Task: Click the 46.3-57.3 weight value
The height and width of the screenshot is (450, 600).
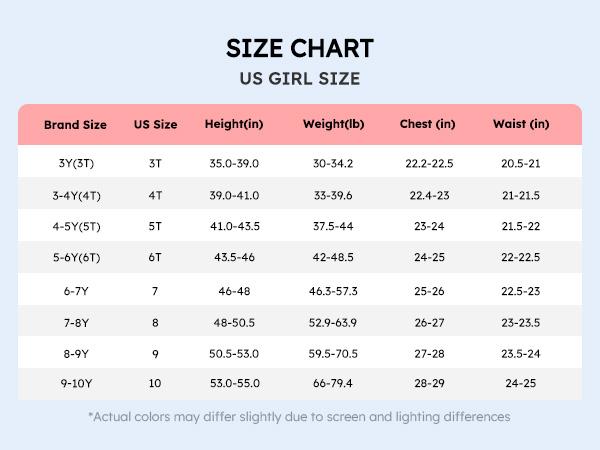Action: pyautogui.click(x=333, y=291)
